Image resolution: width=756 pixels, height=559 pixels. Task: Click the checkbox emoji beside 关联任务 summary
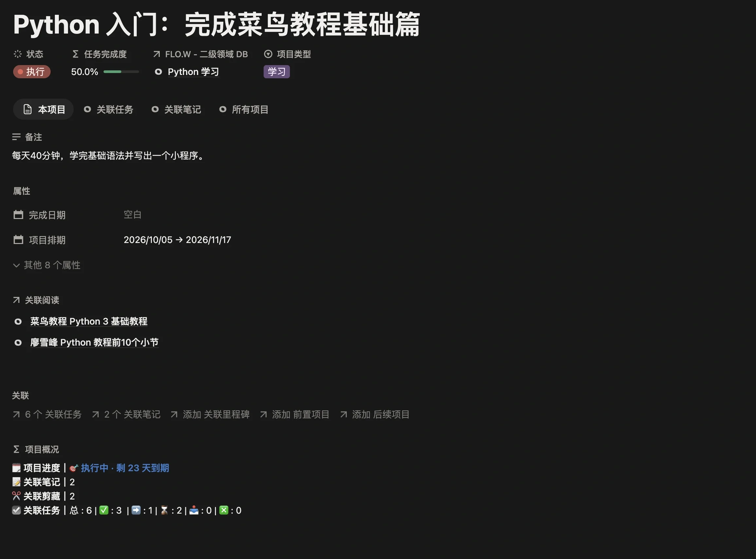pos(16,510)
